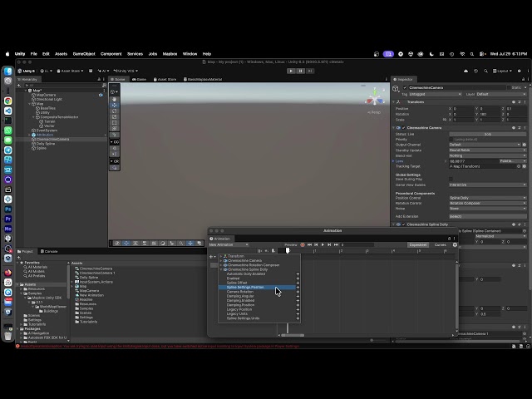Open the Component menu
The image size is (532, 399).
pos(111,54)
